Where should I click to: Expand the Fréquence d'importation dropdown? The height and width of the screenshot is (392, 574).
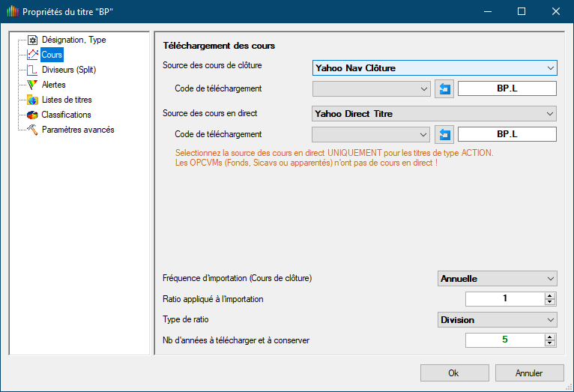pos(497,279)
